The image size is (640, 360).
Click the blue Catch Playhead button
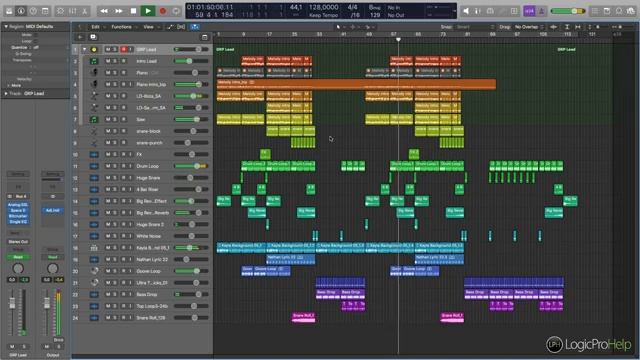pos(195,27)
